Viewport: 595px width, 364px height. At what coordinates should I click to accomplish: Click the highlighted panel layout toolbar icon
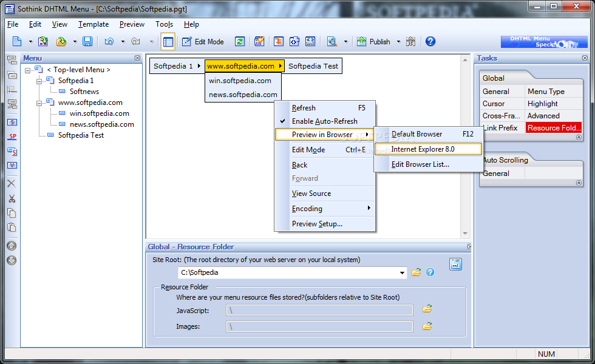pyautogui.click(x=168, y=41)
